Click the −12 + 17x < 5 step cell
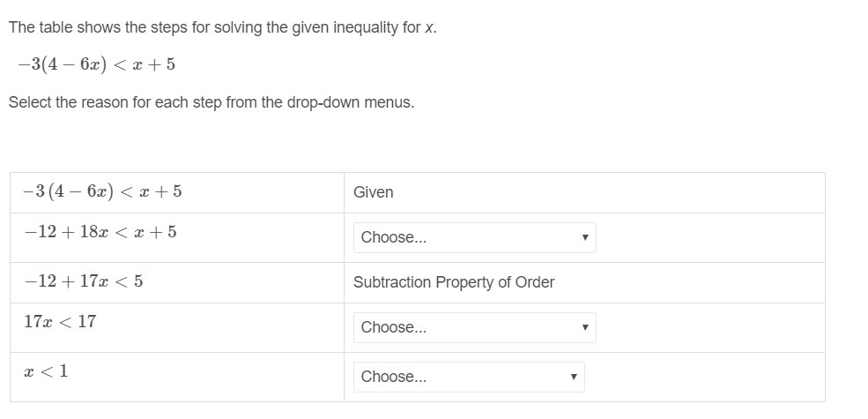The image size is (868, 419). pos(177,282)
